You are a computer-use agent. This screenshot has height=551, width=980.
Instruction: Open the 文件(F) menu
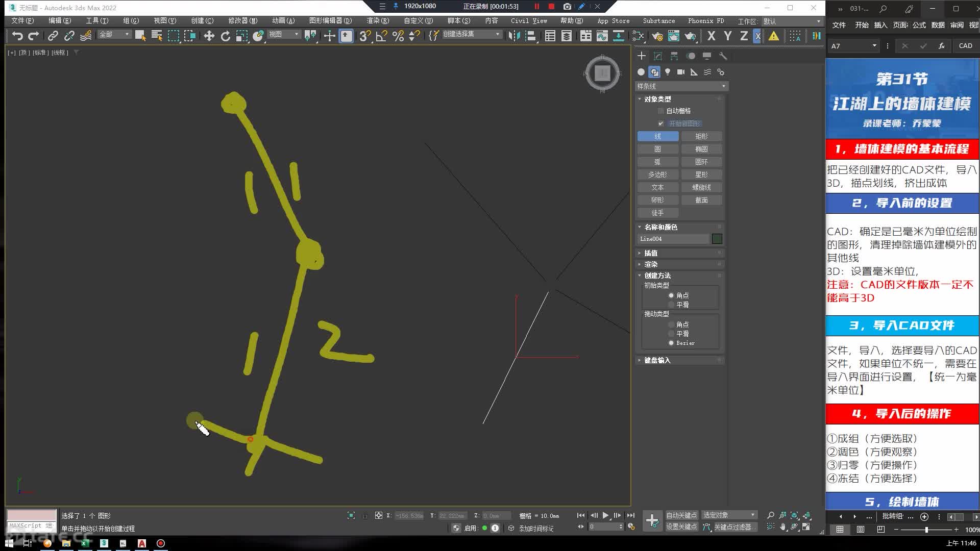click(22, 21)
